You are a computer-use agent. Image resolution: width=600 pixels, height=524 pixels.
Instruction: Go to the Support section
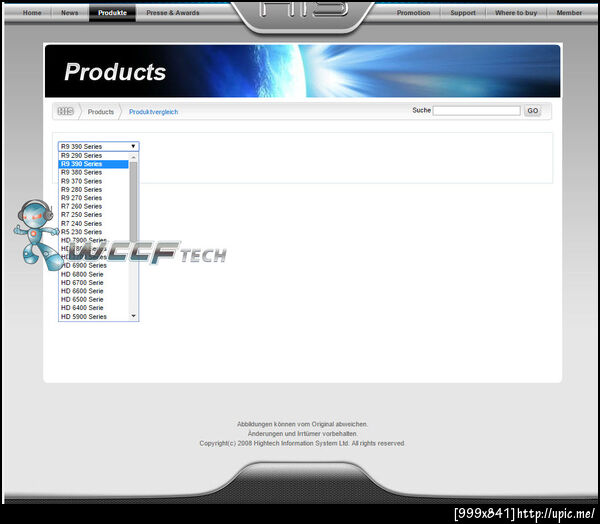[463, 13]
